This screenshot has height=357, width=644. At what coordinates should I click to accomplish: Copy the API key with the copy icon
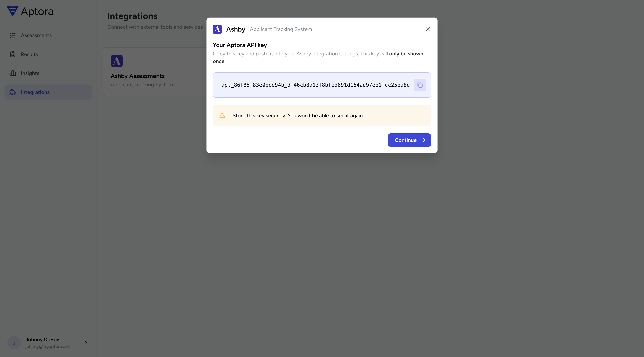420,85
